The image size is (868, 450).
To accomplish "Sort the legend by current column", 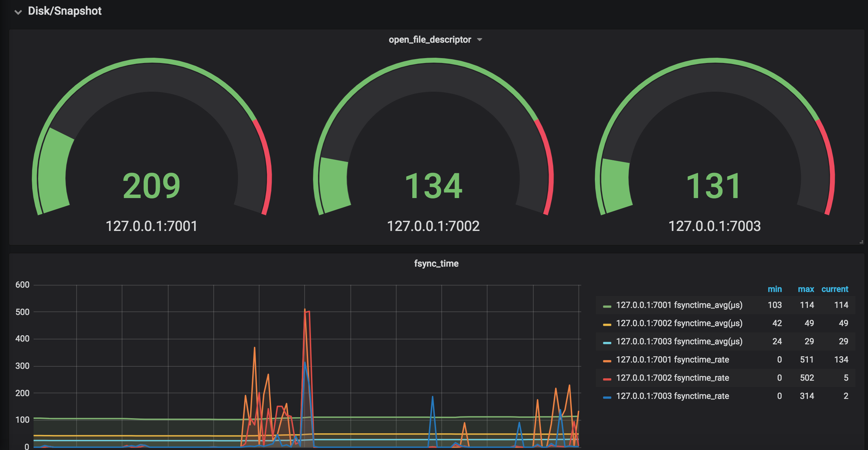I will [834, 289].
